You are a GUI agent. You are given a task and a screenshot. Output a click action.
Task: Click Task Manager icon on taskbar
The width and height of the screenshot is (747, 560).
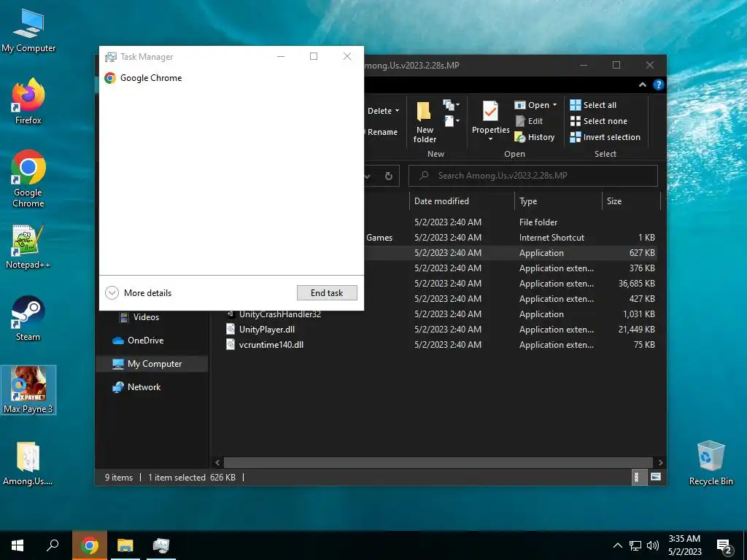click(161, 545)
